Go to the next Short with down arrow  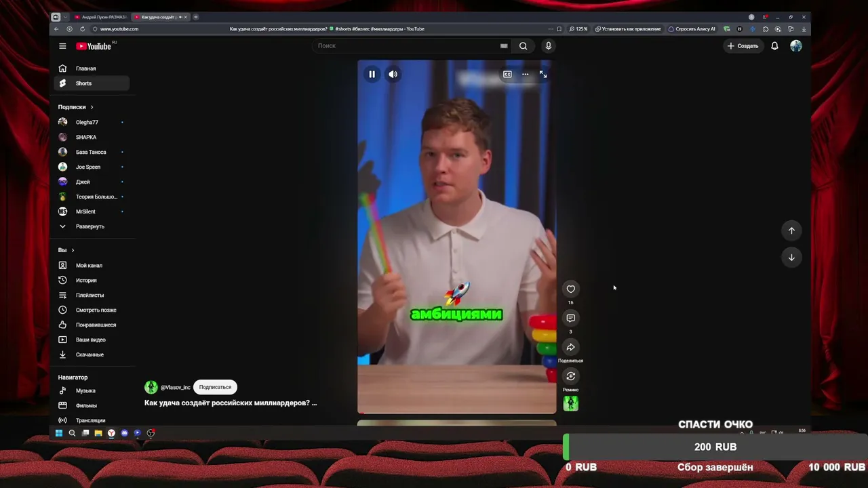791,258
